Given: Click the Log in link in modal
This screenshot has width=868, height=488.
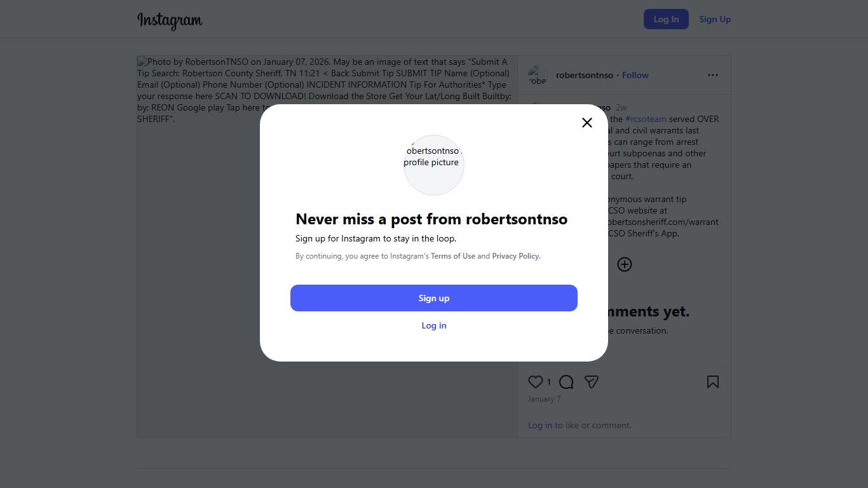Looking at the screenshot, I should tap(434, 325).
